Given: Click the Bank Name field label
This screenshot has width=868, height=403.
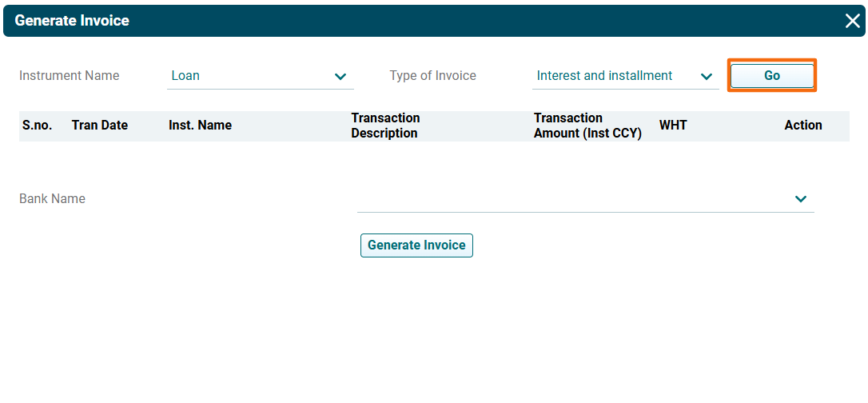Looking at the screenshot, I should click(x=52, y=199).
